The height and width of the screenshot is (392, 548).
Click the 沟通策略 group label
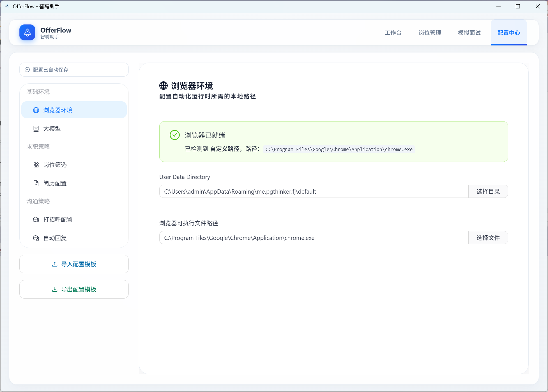tap(38, 201)
